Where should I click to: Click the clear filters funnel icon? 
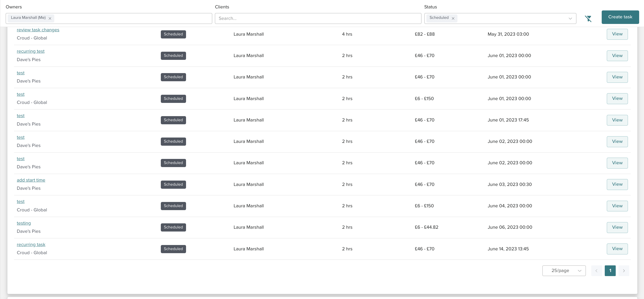pyautogui.click(x=588, y=19)
